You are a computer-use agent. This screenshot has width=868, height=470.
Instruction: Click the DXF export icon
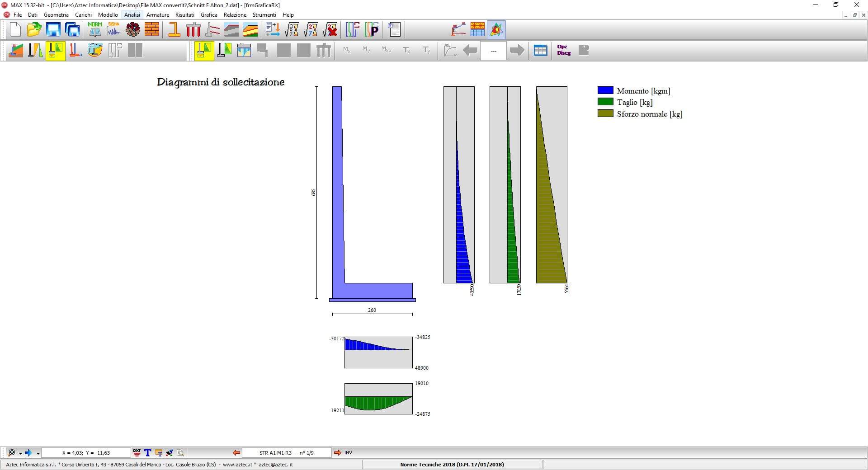[137, 452]
